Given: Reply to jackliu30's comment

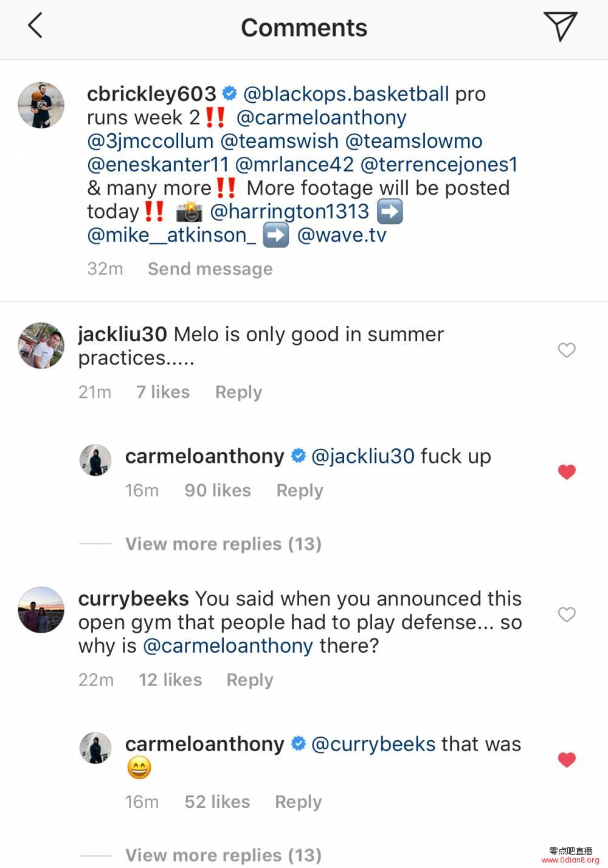Looking at the screenshot, I should [238, 392].
